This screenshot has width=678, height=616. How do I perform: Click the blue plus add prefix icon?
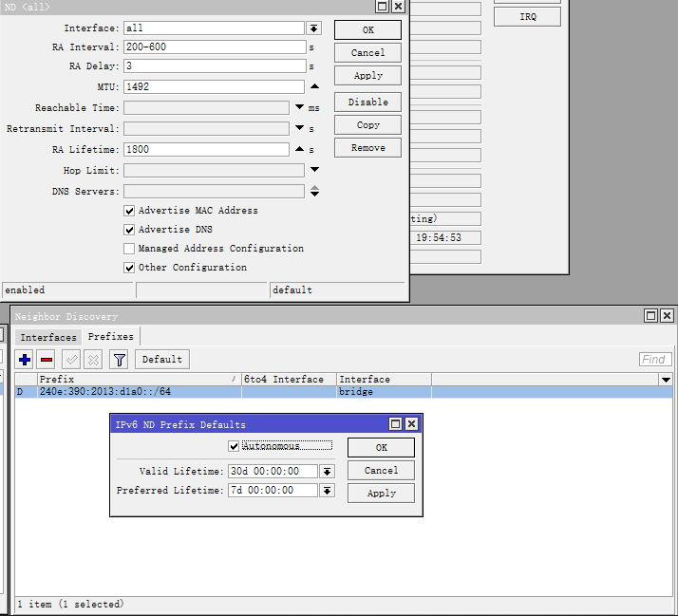coord(25,360)
